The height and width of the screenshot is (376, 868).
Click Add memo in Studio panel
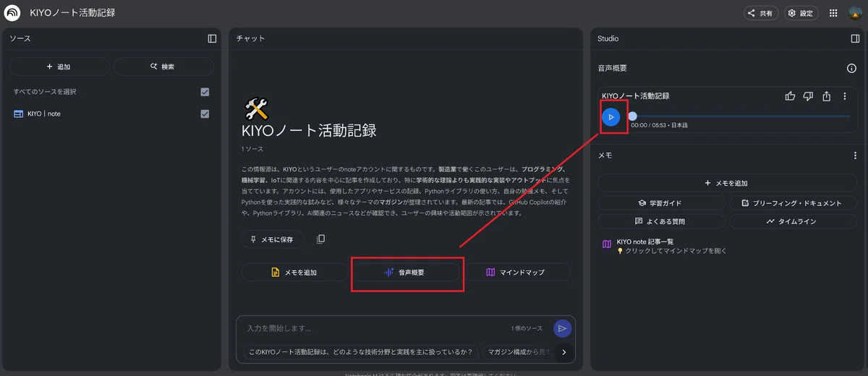point(726,183)
